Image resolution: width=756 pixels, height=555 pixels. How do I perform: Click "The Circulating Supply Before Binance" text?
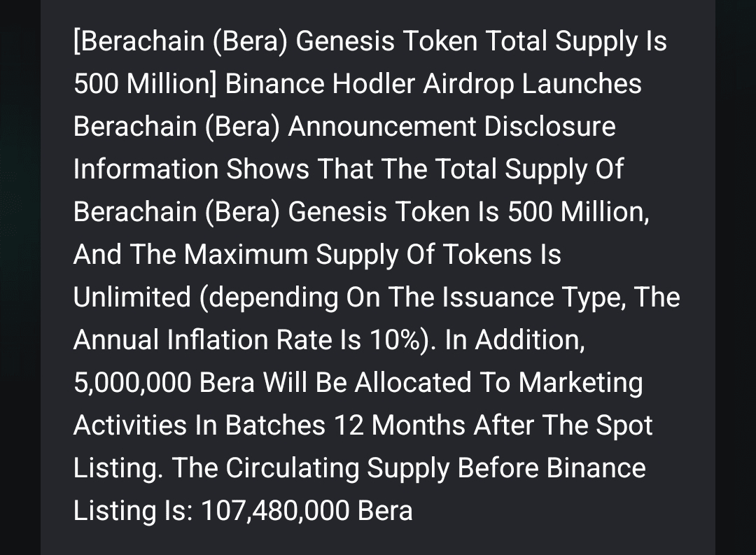(x=409, y=468)
